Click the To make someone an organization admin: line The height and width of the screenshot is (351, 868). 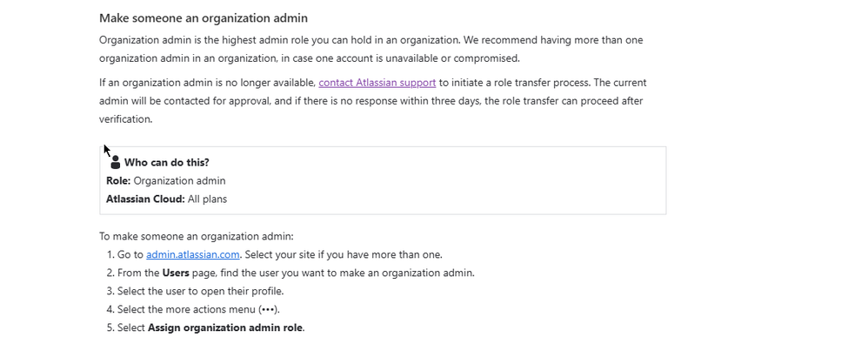(x=197, y=237)
